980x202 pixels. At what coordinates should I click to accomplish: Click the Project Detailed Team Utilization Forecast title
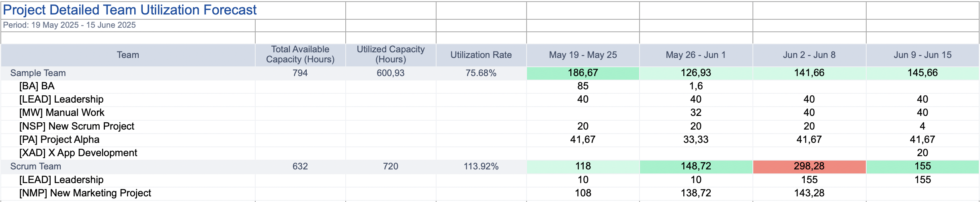tap(129, 10)
